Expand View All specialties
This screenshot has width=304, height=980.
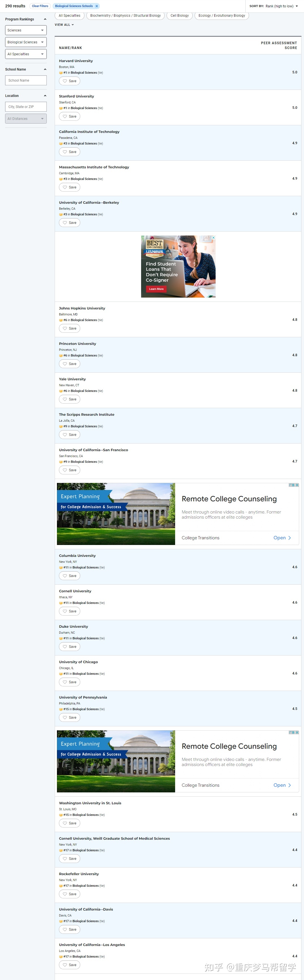pyautogui.click(x=64, y=25)
